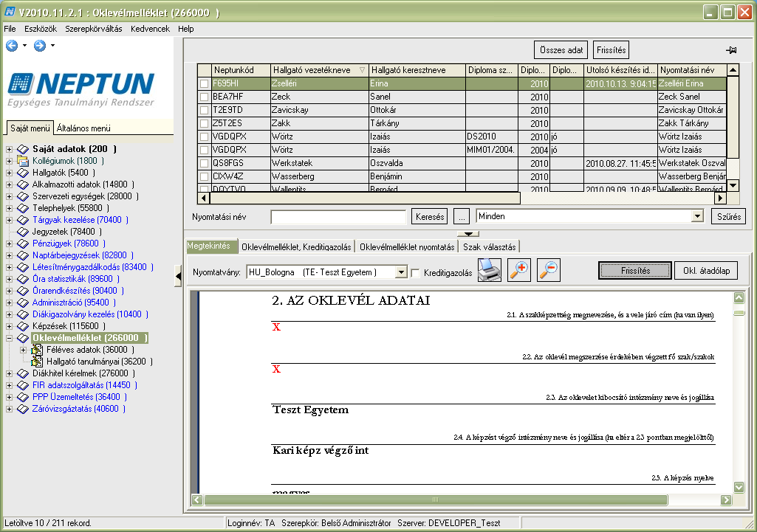Expand the Pénzügyek node
This screenshot has width=757, height=532.
tap(9, 243)
